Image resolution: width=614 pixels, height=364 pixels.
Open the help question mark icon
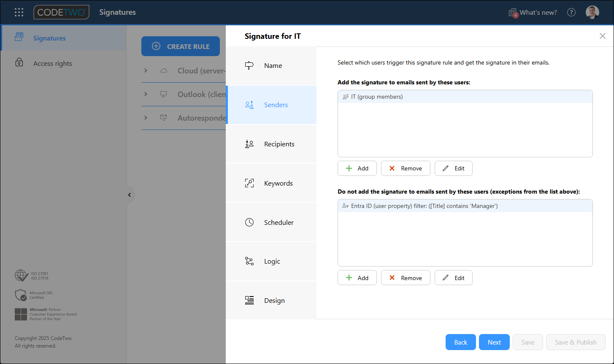(x=571, y=12)
